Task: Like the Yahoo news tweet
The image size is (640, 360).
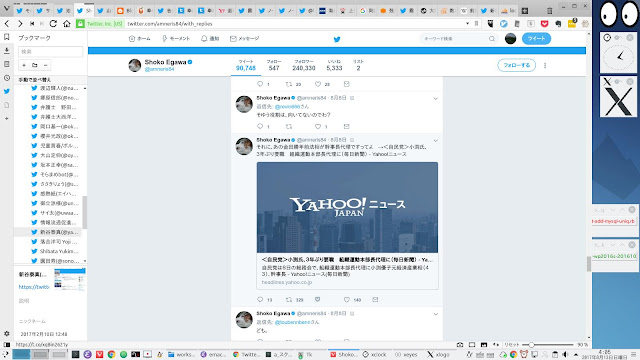Action: pos(347,300)
